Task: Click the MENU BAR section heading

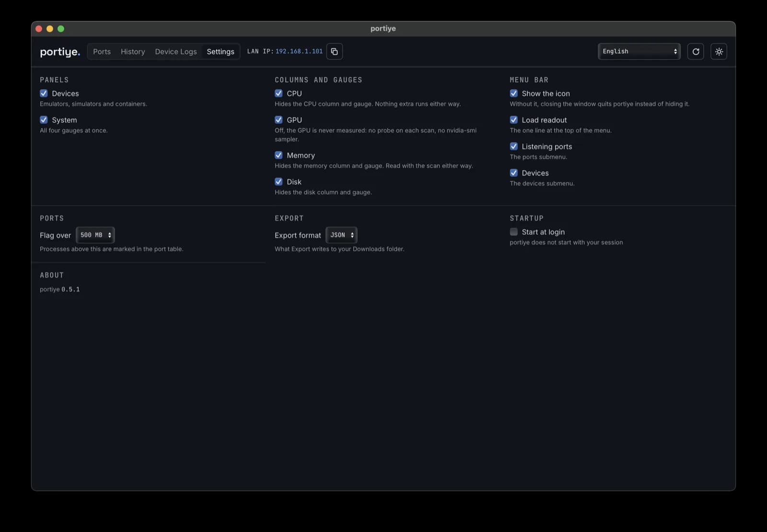Action: [529, 80]
